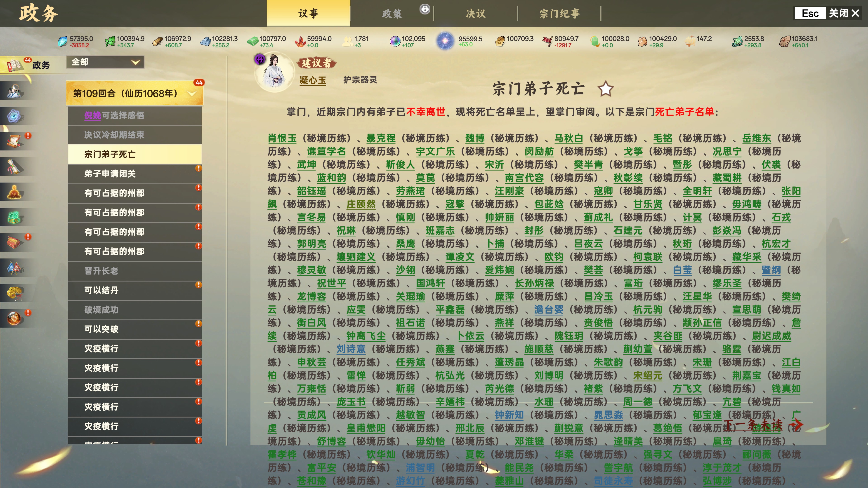The width and height of the screenshot is (868, 488).
Task: Click disciple name link 肖恨玉
Action: [282, 138]
